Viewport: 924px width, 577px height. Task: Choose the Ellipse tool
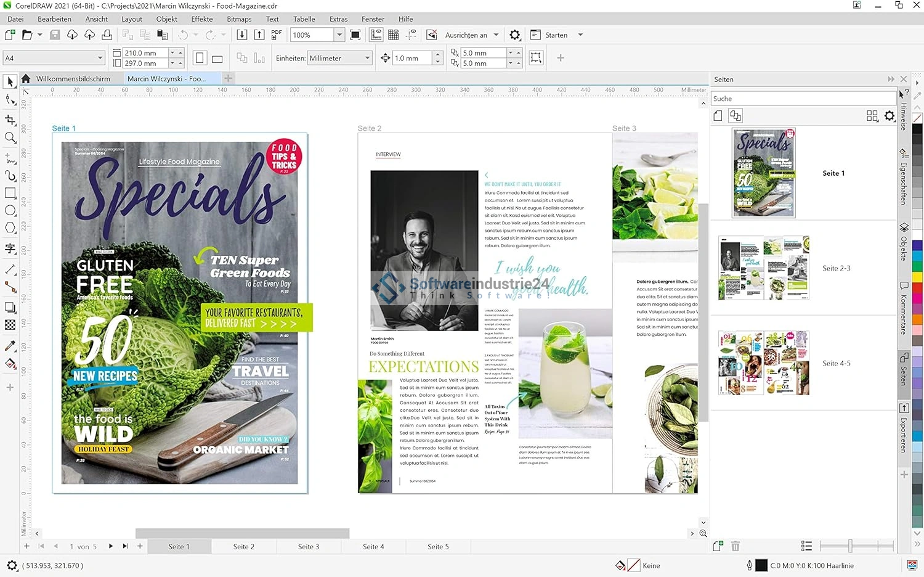(x=10, y=211)
